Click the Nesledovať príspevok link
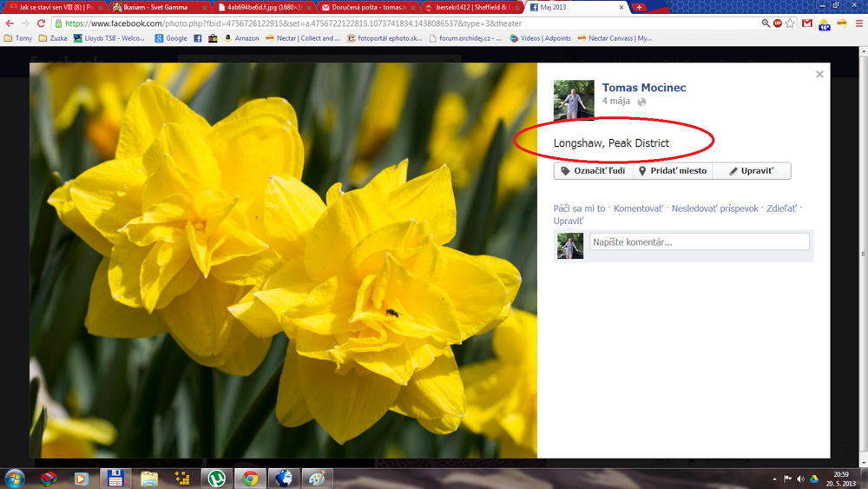Viewport: 868px width, 489px height. (714, 208)
